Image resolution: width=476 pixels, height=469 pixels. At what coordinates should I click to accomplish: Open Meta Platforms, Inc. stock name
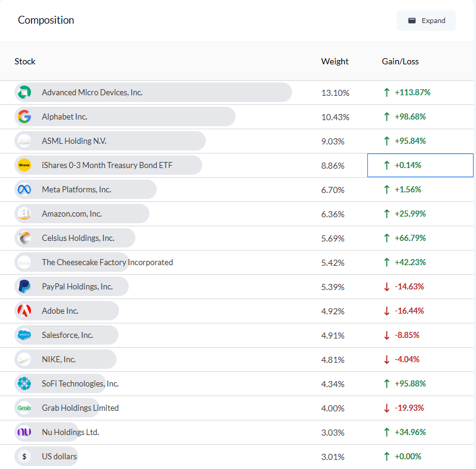pos(76,189)
